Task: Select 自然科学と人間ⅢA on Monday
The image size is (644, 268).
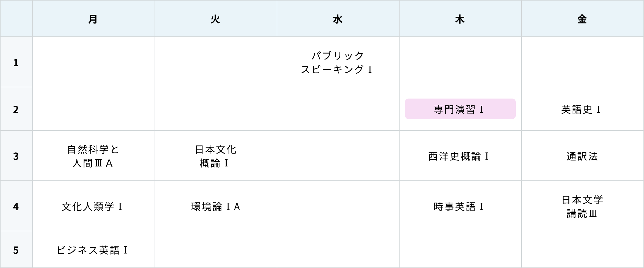Action: [x=93, y=156]
